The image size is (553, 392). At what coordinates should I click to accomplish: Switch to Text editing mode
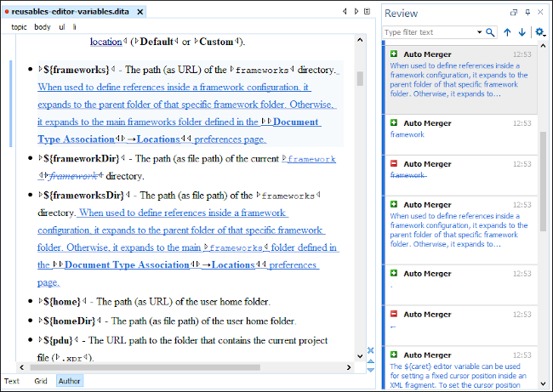pyautogui.click(x=12, y=381)
